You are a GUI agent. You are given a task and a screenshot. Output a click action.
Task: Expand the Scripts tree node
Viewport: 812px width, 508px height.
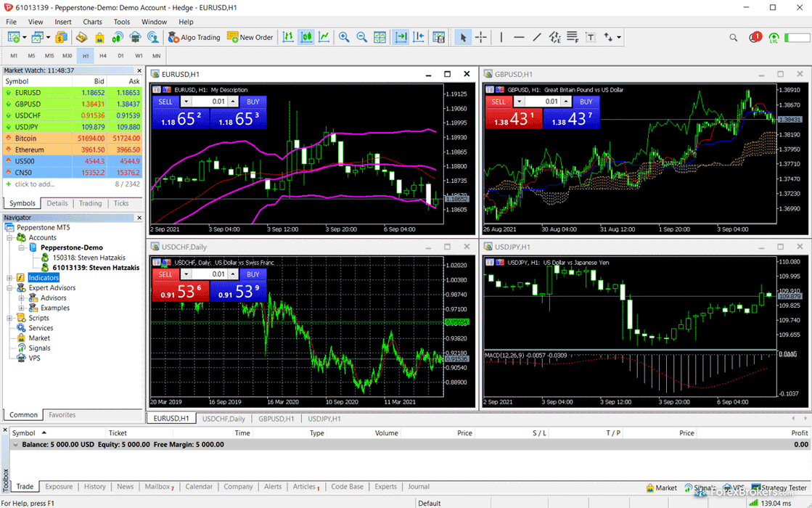tap(9, 318)
